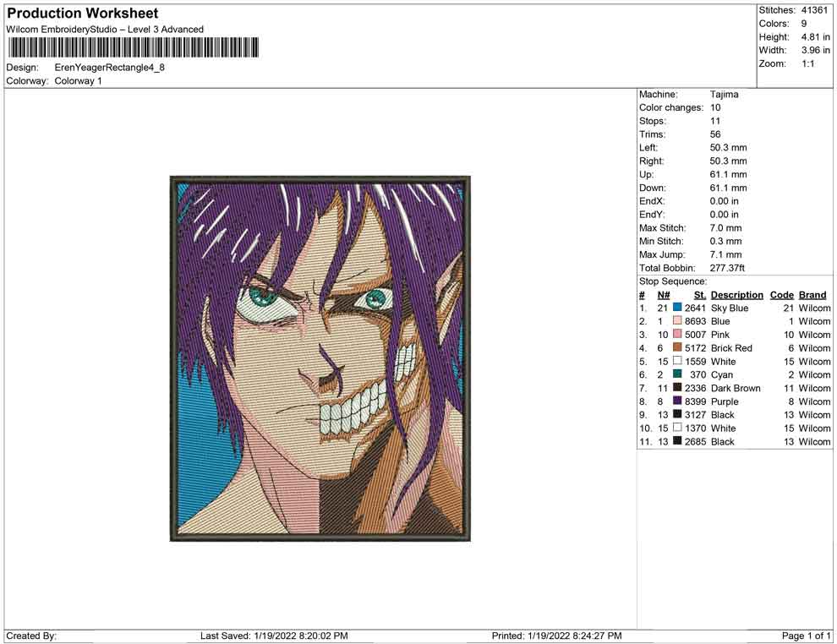837x644 pixels.
Task: Click the barcode under the software name
Action: tap(133, 47)
